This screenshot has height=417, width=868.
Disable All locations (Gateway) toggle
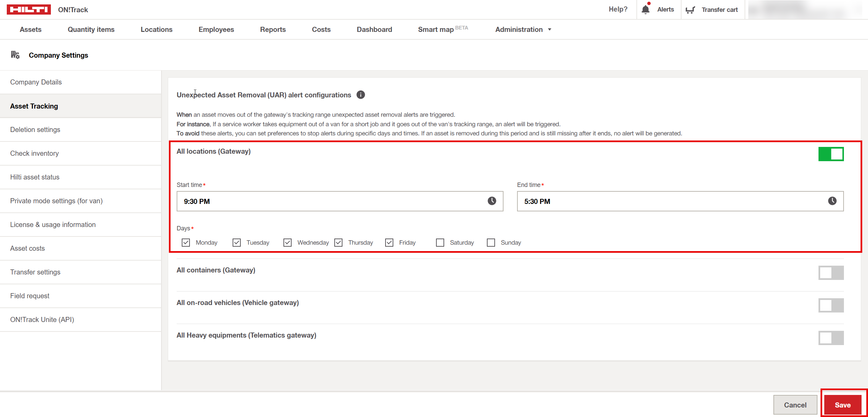(831, 154)
